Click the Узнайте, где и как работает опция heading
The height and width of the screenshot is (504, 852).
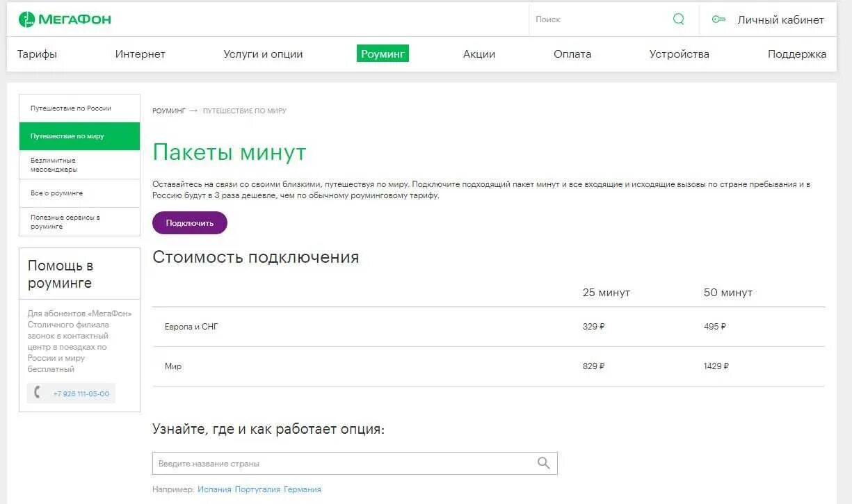coord(268,429)
